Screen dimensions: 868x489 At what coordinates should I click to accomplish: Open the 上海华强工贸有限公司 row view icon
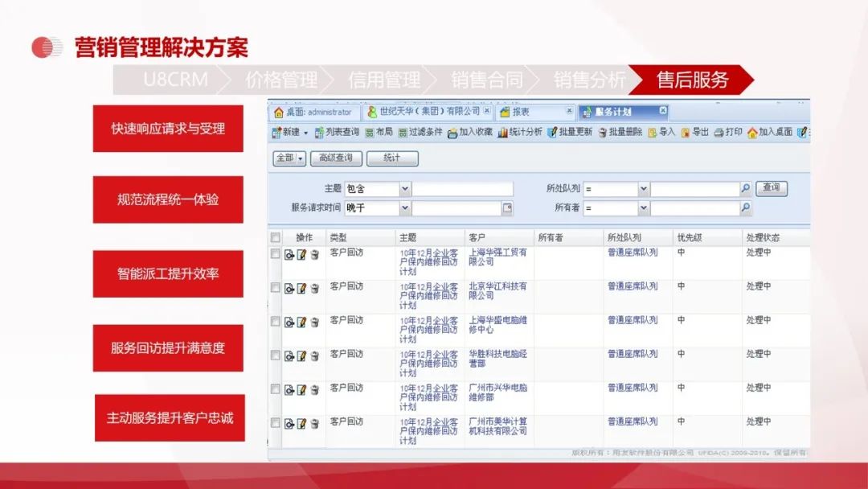coord(289,255)
